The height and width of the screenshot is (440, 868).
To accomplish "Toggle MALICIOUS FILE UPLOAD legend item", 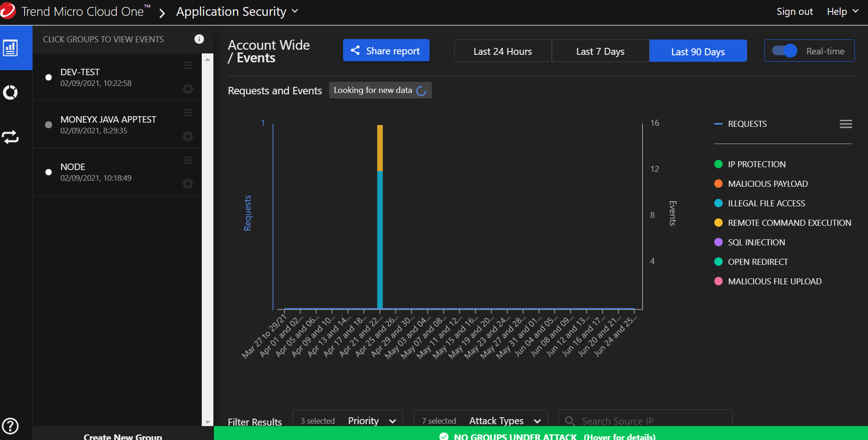I will pos(768,281).
